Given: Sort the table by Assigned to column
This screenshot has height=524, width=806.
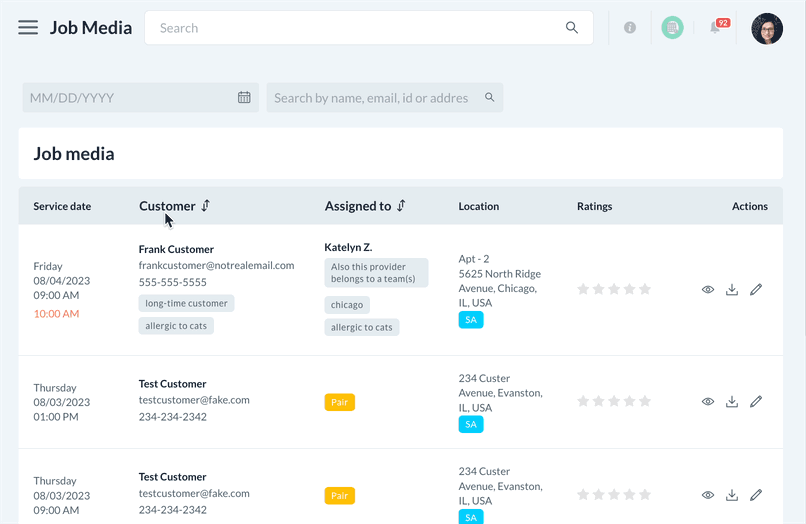Looking at the screenshot, I should (x=401, y=206).
